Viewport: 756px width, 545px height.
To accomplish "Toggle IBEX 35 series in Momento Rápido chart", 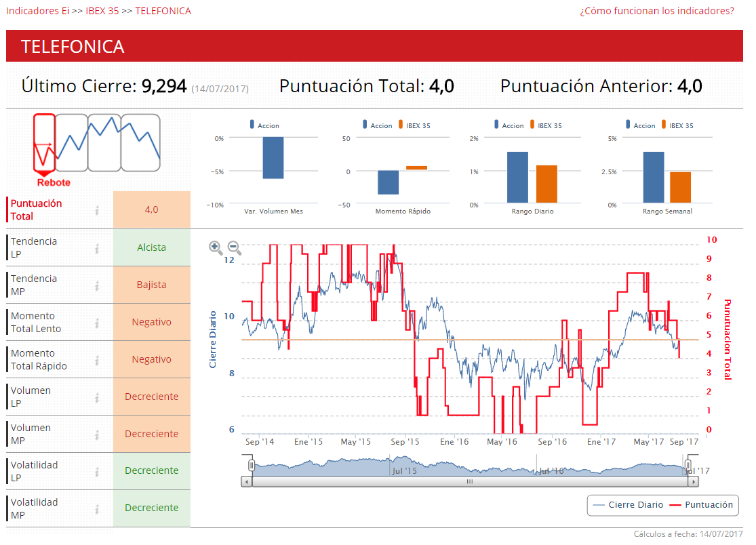I will pos(415,125).
